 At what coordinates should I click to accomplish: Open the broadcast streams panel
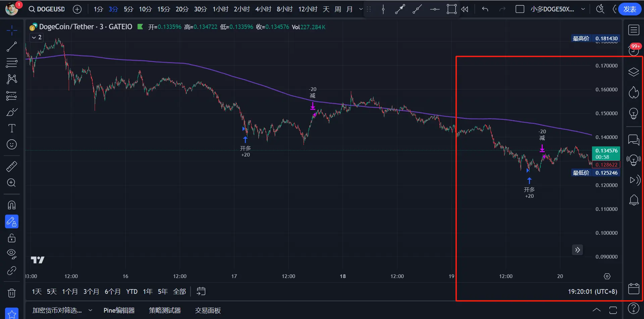coord(634,180)
